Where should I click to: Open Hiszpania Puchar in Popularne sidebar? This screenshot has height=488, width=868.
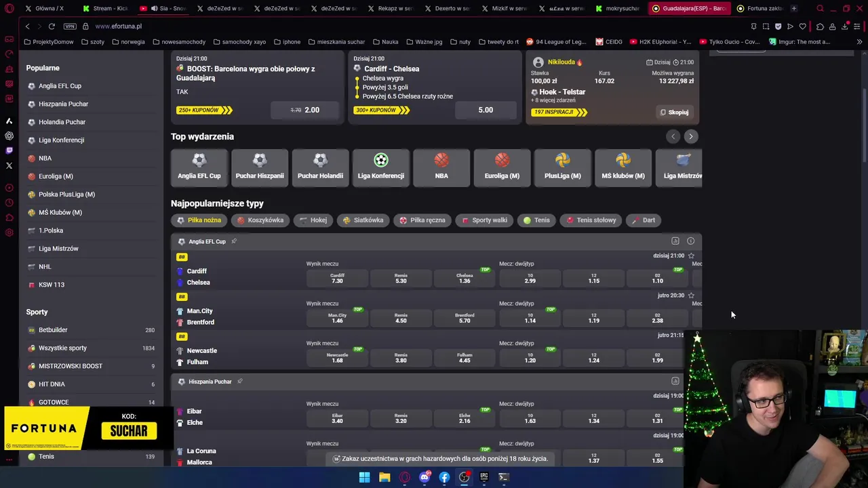click(x=63, y=104)
